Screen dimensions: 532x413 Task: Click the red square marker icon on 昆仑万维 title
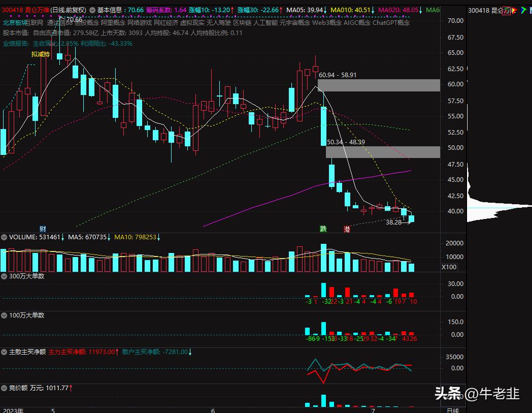[506, 11]
